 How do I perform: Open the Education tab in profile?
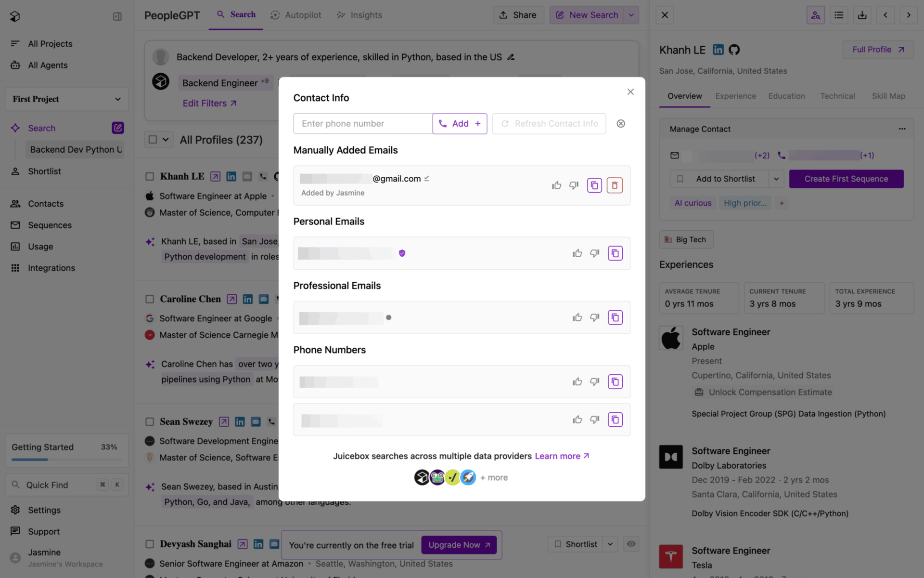pos(786,96)
